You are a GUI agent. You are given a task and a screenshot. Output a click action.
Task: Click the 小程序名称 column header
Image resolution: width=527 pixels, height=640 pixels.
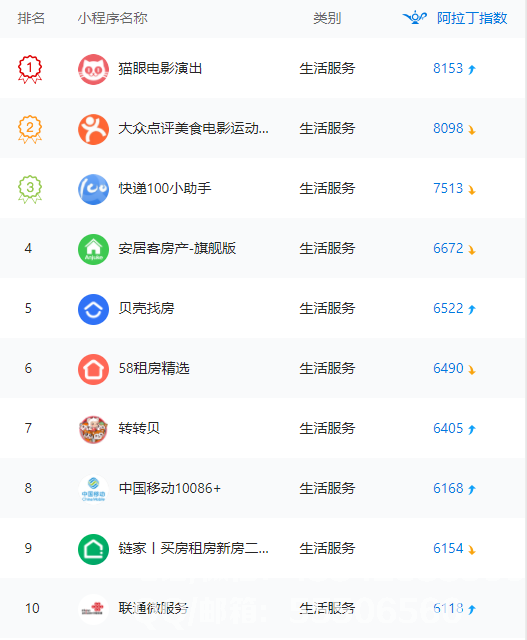tap(112, 18)
